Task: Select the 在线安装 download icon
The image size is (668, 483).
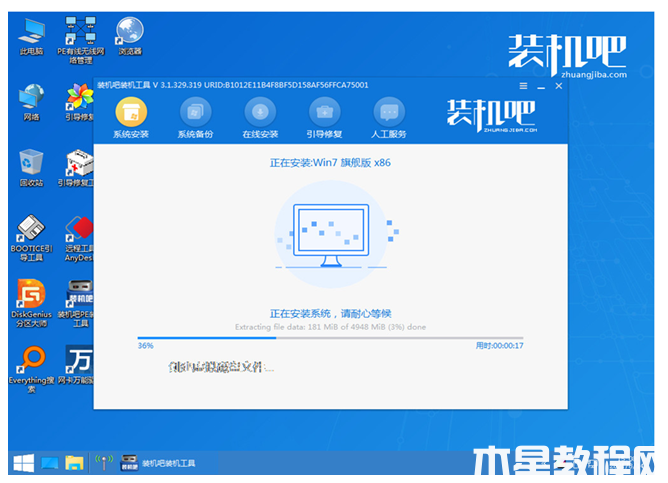Action: (260, 112)
